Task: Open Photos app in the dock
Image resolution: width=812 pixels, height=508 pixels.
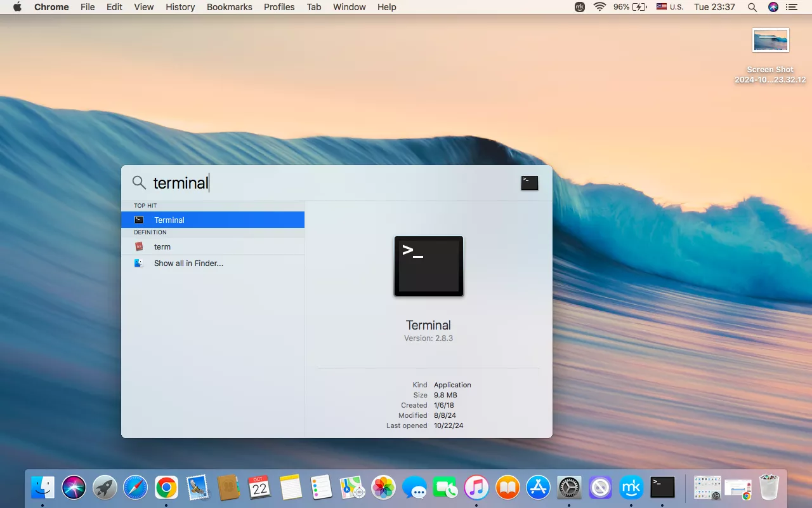Action: point(383,488)
